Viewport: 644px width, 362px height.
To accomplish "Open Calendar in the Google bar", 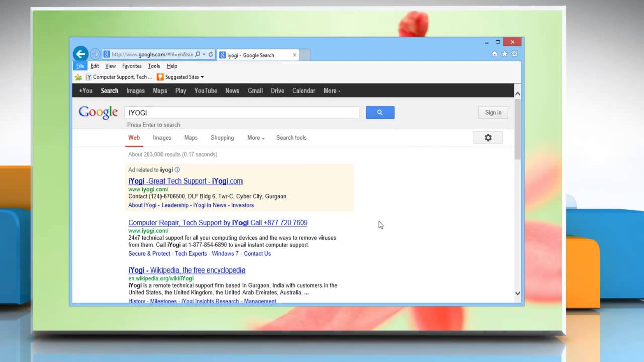I will click(x=304, y=90).
